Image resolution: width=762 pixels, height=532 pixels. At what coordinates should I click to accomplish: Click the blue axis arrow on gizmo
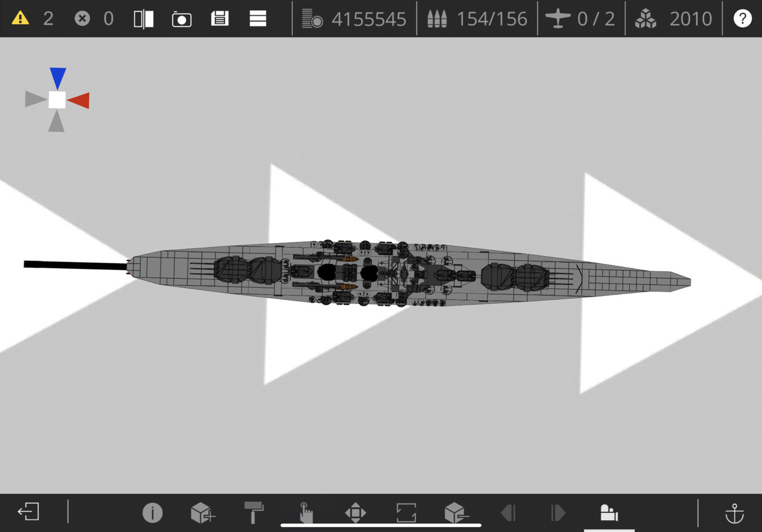tap(58, 78)
